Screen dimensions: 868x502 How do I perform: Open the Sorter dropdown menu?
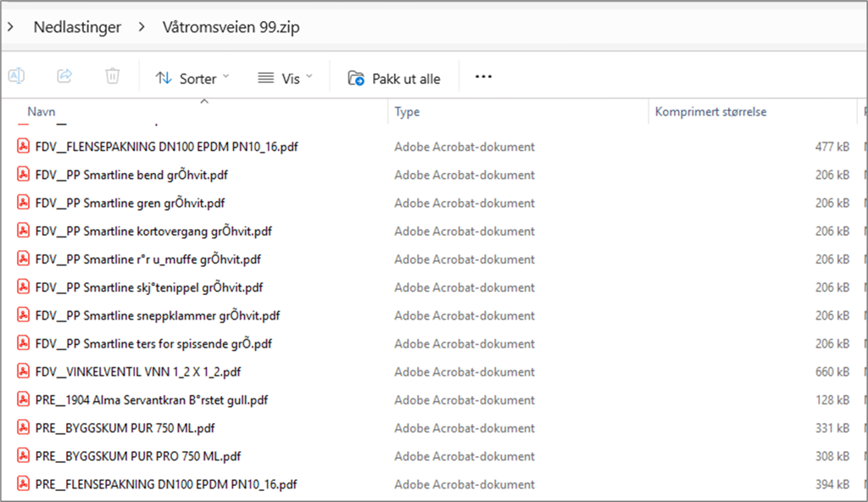[x=193, y=78]
